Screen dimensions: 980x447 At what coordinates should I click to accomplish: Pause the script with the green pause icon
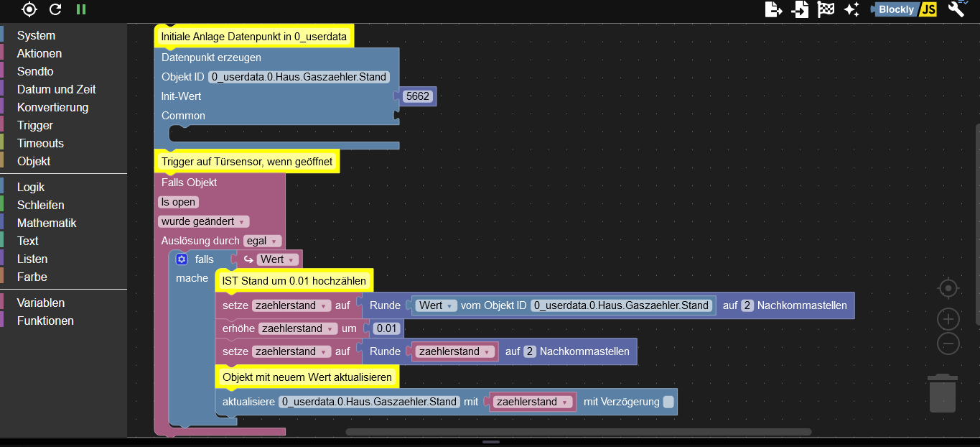[81, 9]
